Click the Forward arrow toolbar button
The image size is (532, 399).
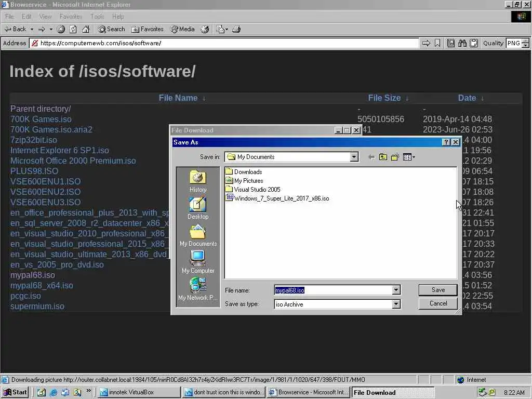point(42,29)
